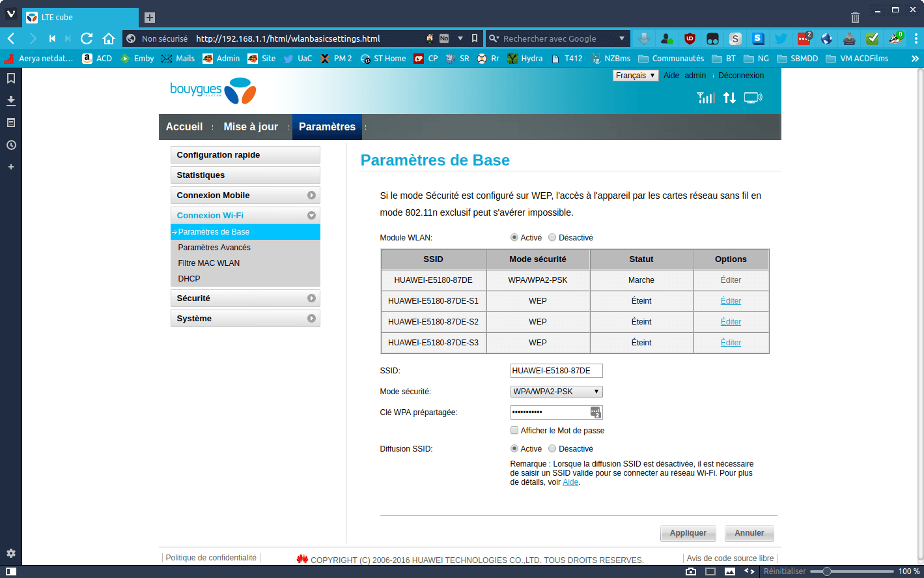
Task: Open the Twitter extension icon
Action: click(x=781, y=38)
